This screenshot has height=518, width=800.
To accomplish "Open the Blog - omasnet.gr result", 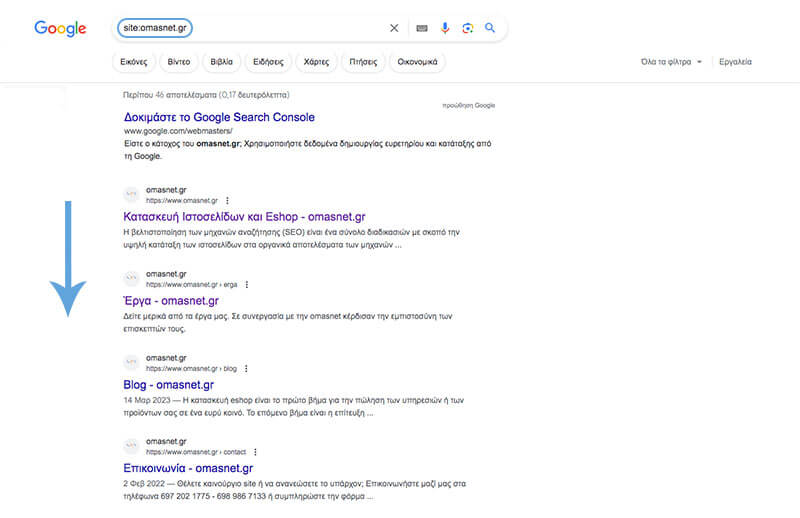I will (x=169, y=385).
